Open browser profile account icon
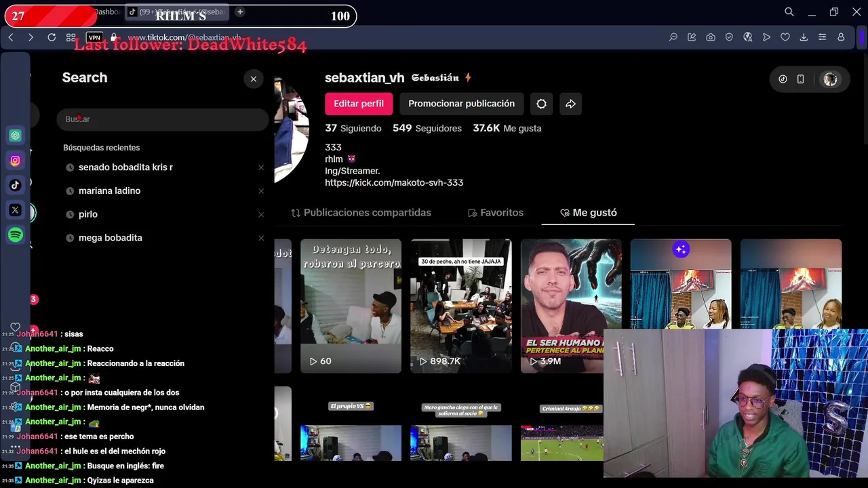Screen dimensions: 868x488 click(841, 37)
